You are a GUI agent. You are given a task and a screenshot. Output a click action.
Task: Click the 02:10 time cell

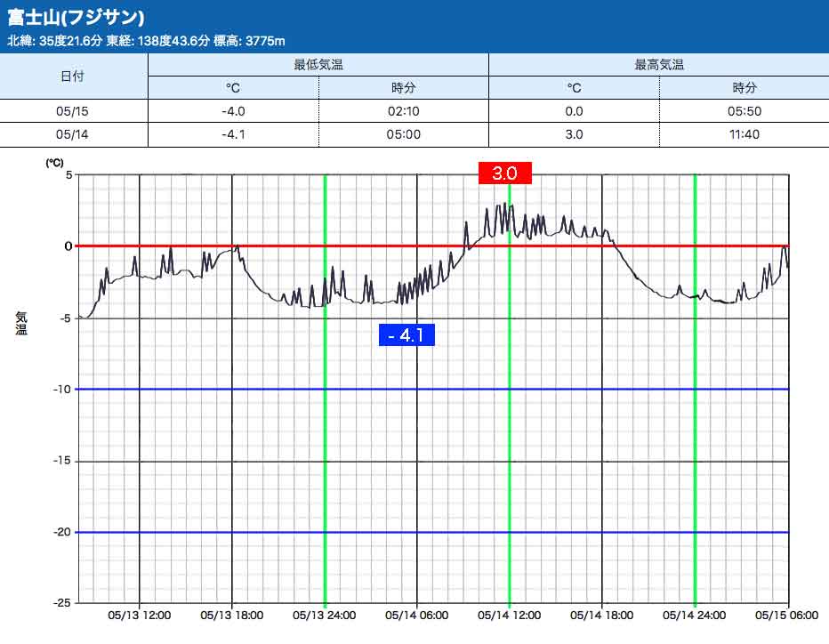[404, 111]
